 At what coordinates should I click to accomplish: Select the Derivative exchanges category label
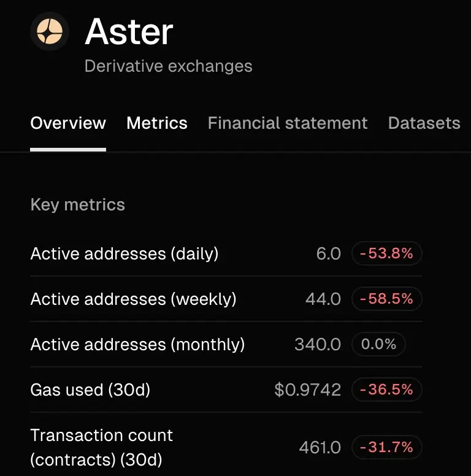pyautogui.click(x=169, y=66)
